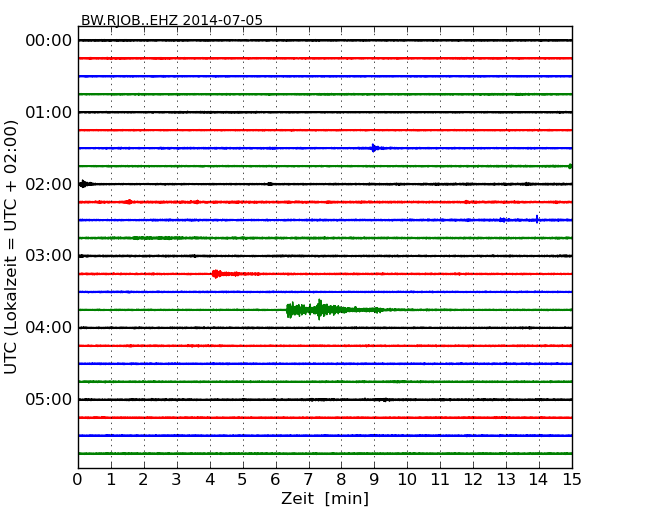The width and height of the screenshot is (650, 520).
Task: Click the 04:00 time label
Action: (49, 328)
